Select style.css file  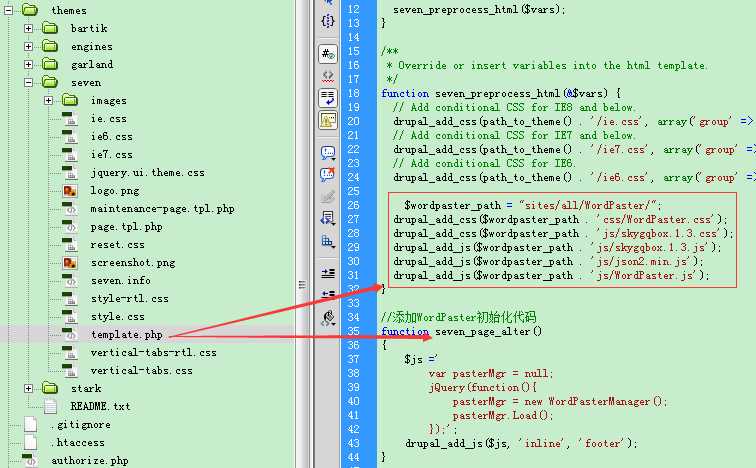pyautogui.click(x=117, y=317)
